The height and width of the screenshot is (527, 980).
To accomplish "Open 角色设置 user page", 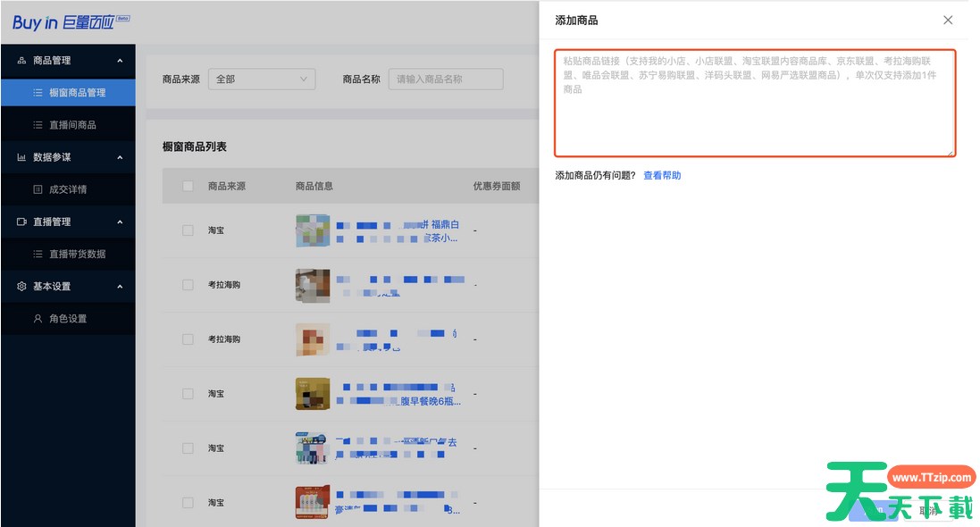I will click(x=67, y=319).
